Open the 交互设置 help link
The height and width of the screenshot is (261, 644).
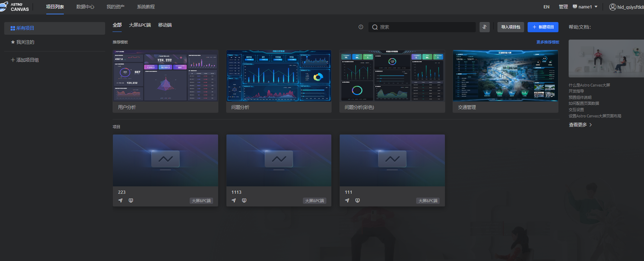576,110
